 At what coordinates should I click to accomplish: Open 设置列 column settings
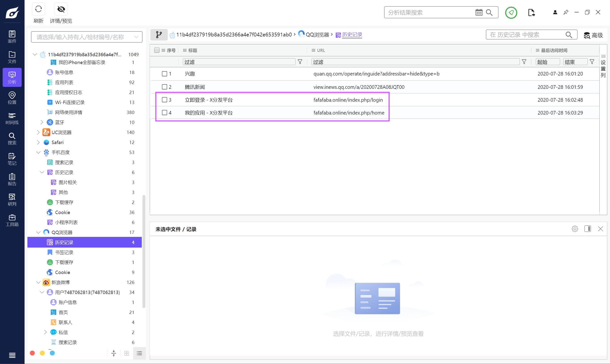(x=603, y=66)
